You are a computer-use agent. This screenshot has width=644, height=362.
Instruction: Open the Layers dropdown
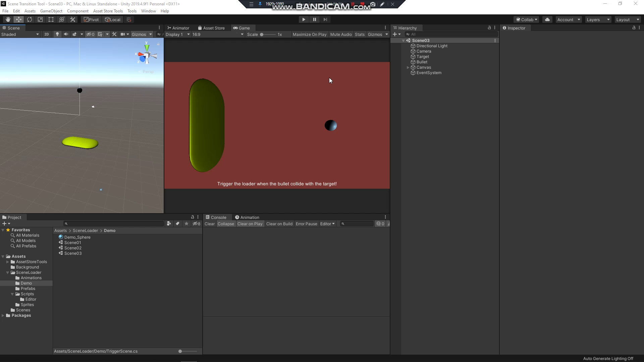pyautogui.click(x=598, y=19)
